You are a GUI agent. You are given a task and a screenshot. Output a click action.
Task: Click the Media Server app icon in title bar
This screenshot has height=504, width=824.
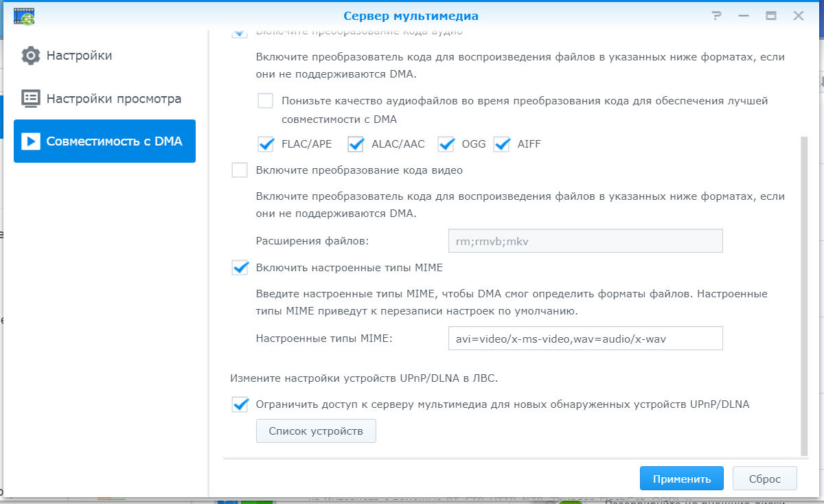pos(25,16)
